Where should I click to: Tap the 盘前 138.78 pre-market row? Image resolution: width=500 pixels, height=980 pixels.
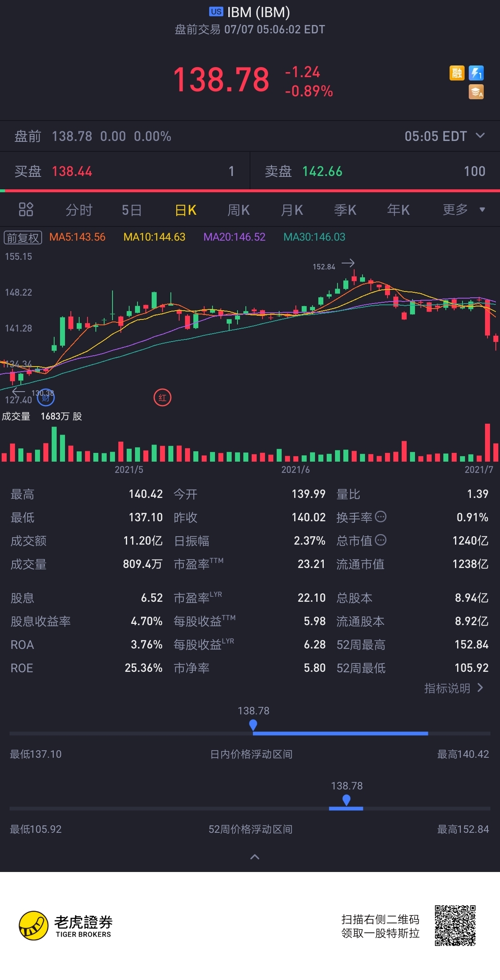tap(250, 136)
